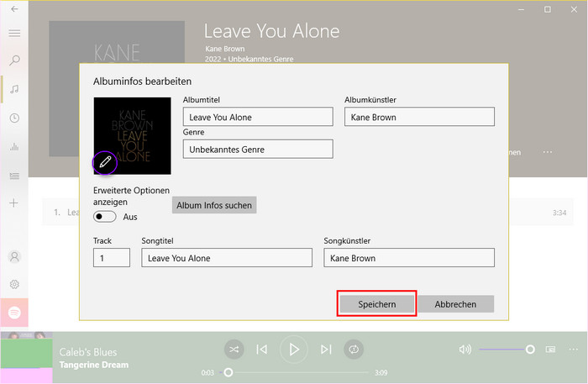Open search with the magnifier icon
Viewport: 588px width, 384px height.
click(14, 60)
